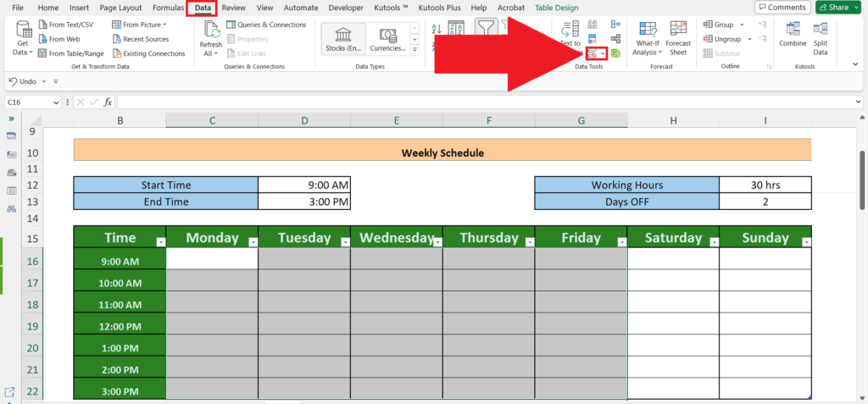Open the Monday column filter dropdown

pyautogui.click(x=253, y=242)
